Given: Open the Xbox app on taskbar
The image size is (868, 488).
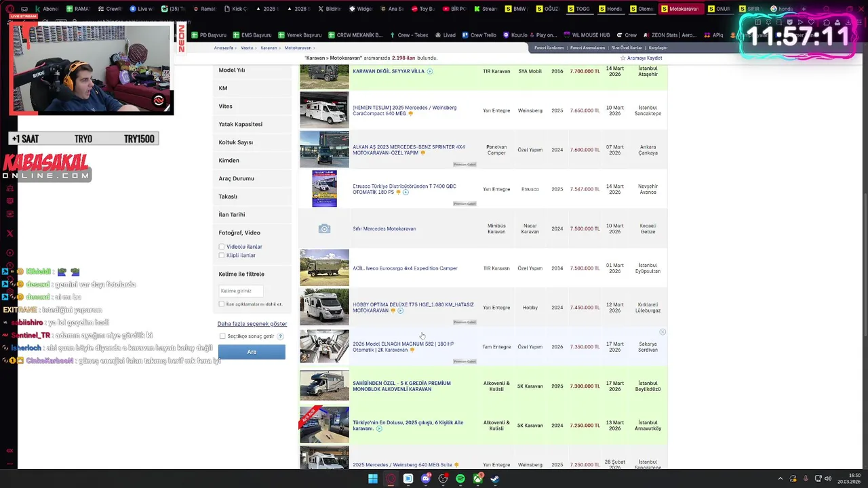Looking at the screenshot, I should click(478, 479).
